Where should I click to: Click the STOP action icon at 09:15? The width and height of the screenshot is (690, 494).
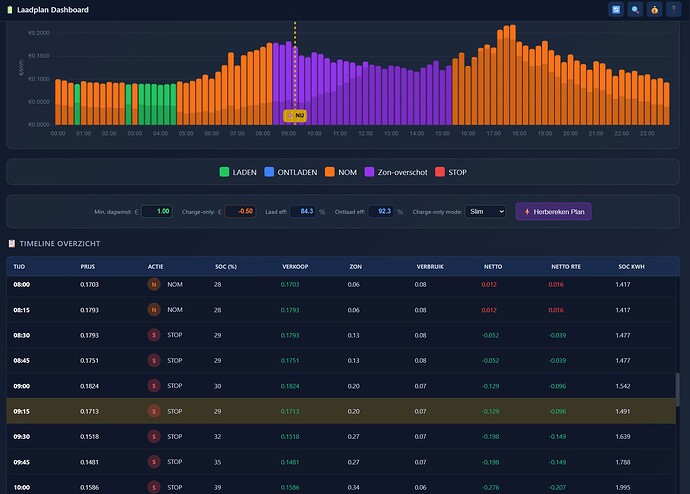click(x=154, y=411)
